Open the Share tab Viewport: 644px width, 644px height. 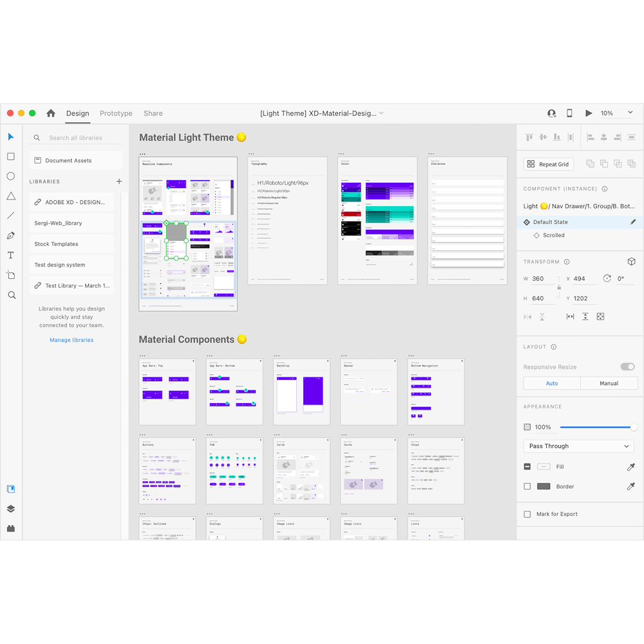[x=153, y=113]
